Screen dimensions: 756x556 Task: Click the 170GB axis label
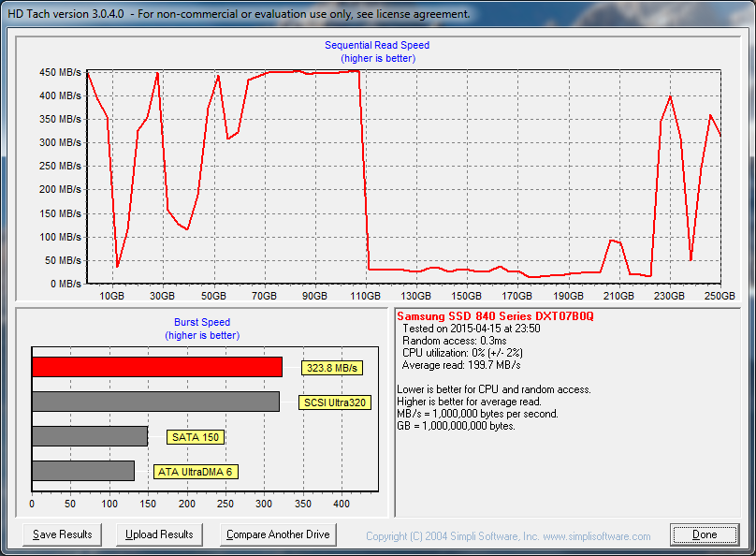point(517,296)
